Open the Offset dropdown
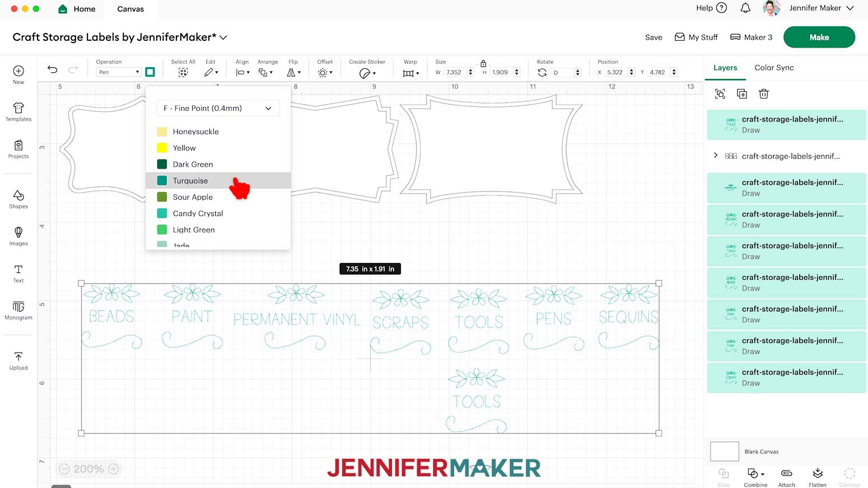This screenshot has height=488, width=868. tap(325, 73)
